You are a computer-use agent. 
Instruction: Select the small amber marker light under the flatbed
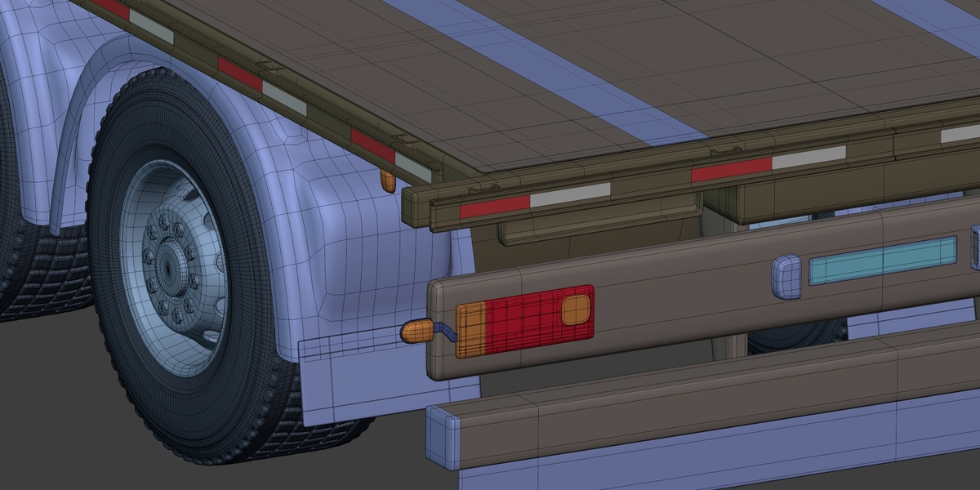point(388,182)
